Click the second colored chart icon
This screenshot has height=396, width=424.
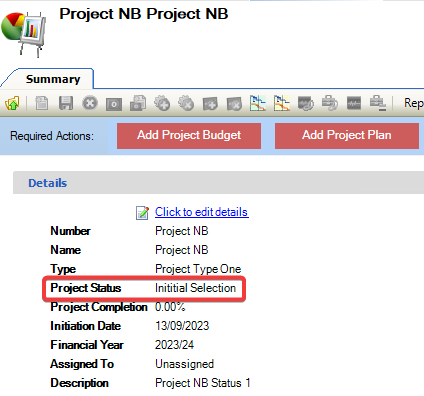282,103
